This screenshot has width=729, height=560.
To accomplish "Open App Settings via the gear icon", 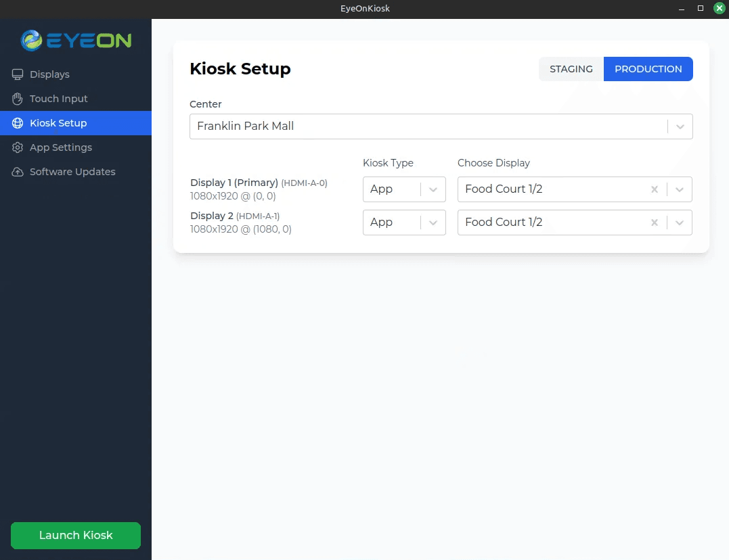I will pos(16,147).
